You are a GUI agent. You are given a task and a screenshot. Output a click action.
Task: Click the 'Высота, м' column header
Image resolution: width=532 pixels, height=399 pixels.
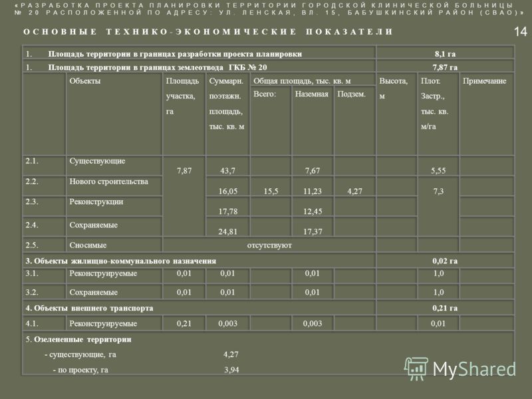tap(393, 88)
